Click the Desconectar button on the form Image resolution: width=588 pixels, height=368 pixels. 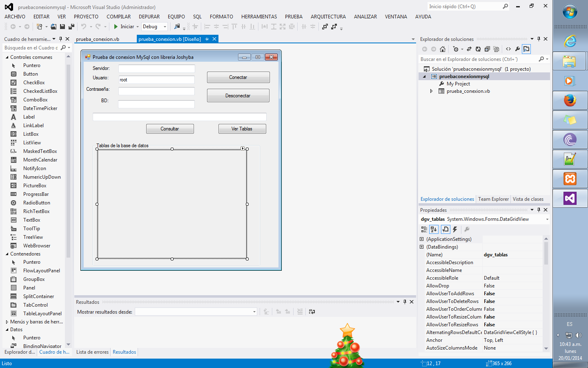(238, 96)
